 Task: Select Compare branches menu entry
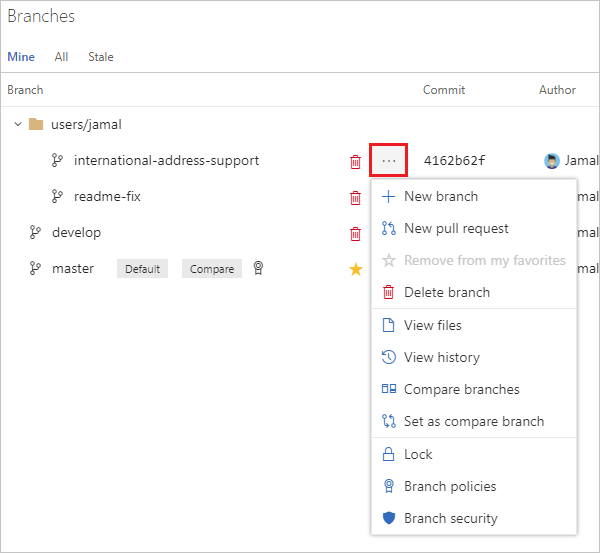click(474, 390)
